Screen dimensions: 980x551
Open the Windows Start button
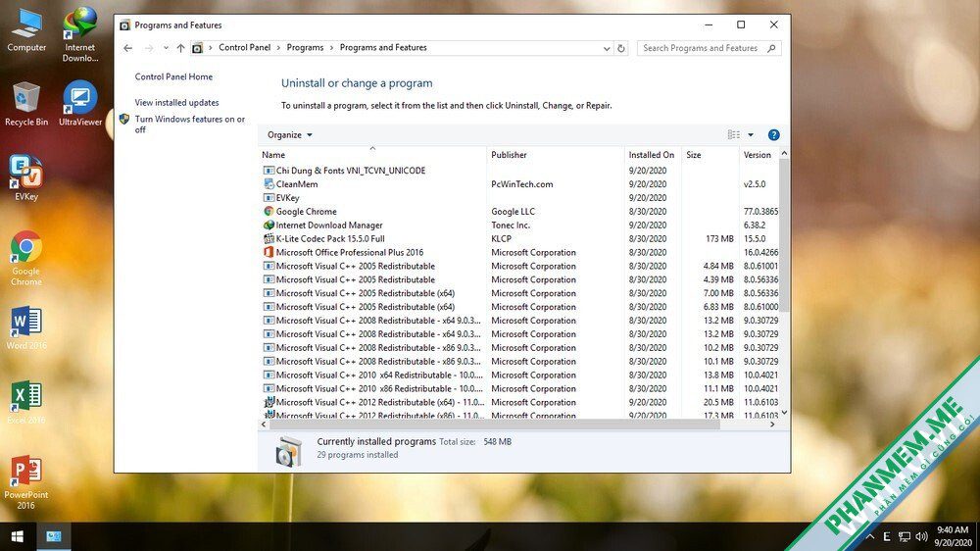click(18, 536)
